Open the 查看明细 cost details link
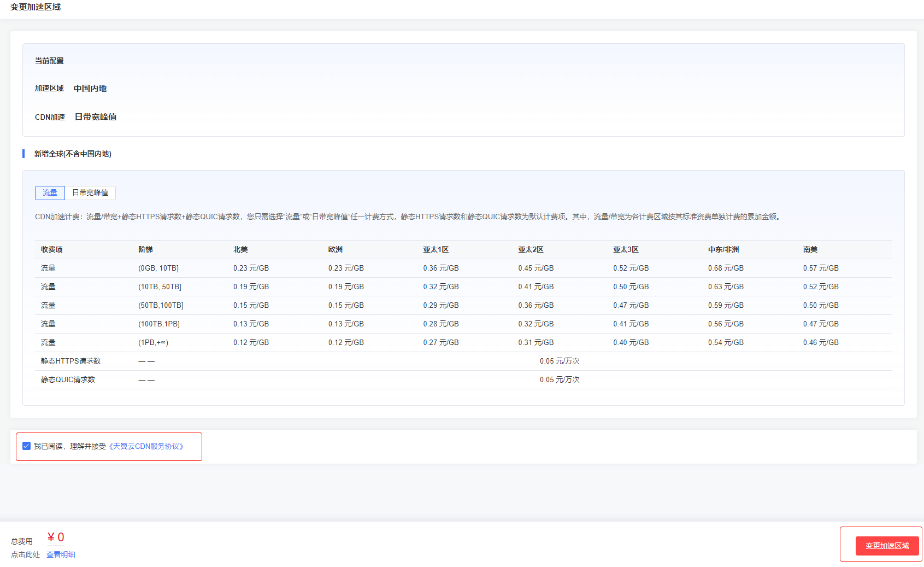This screenshot has width=924, height=567. pos(61,554)
